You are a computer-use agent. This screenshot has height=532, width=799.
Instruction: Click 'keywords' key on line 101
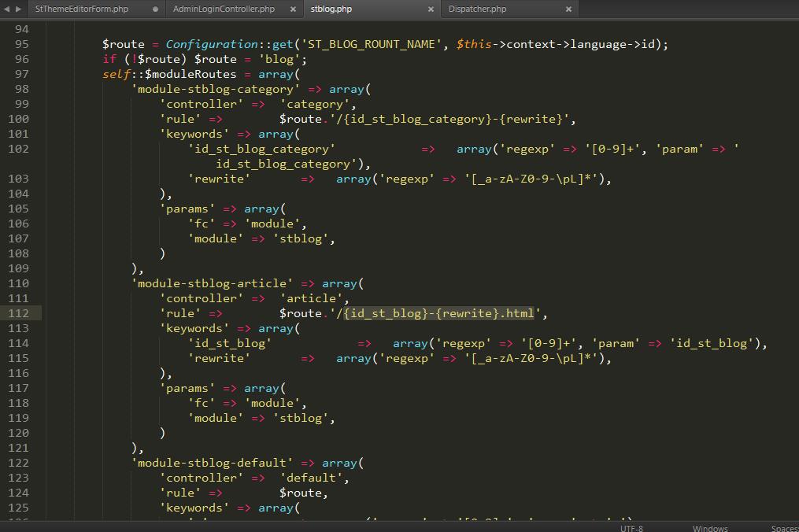[194, 134]
